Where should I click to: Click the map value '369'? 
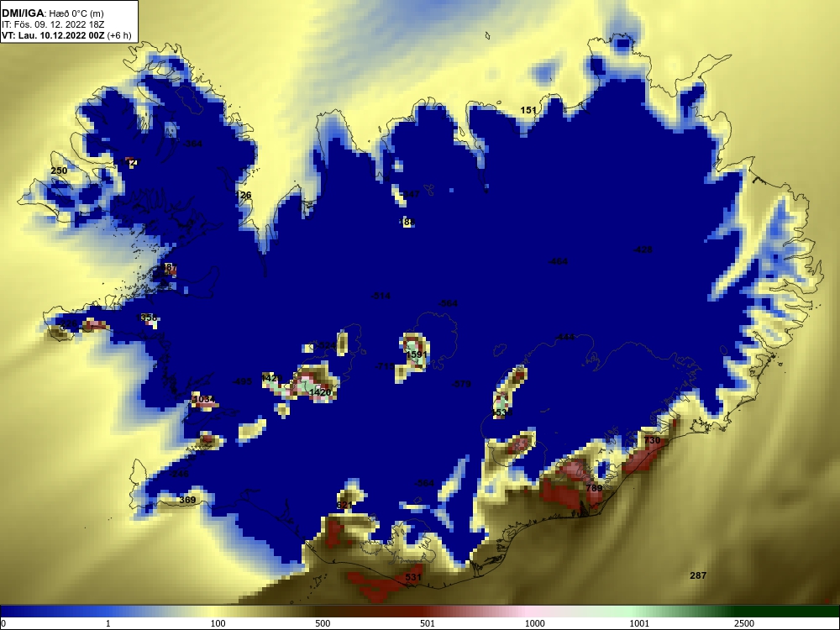187,501
